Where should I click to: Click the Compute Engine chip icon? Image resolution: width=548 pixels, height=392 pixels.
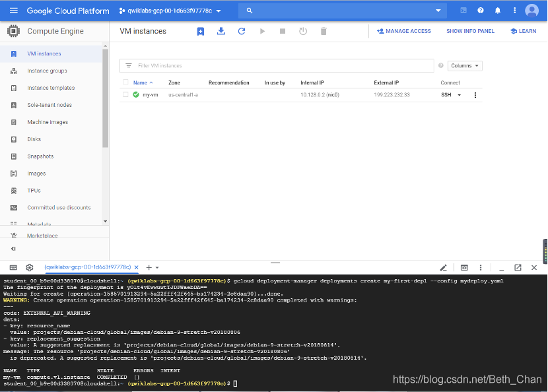point(13,31)
